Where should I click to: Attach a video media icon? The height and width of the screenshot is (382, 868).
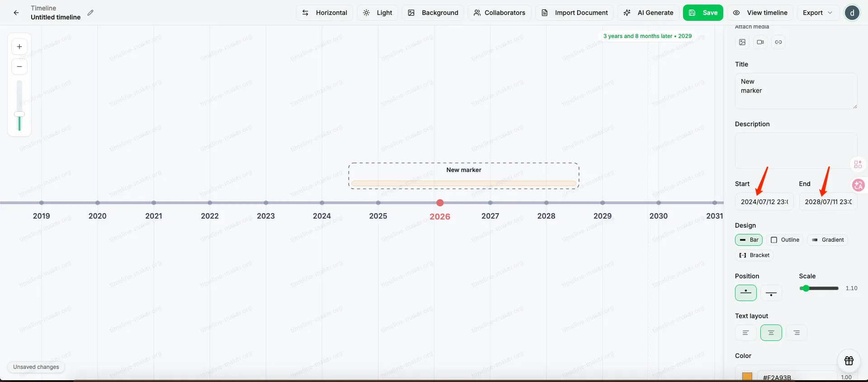point(760,42)
